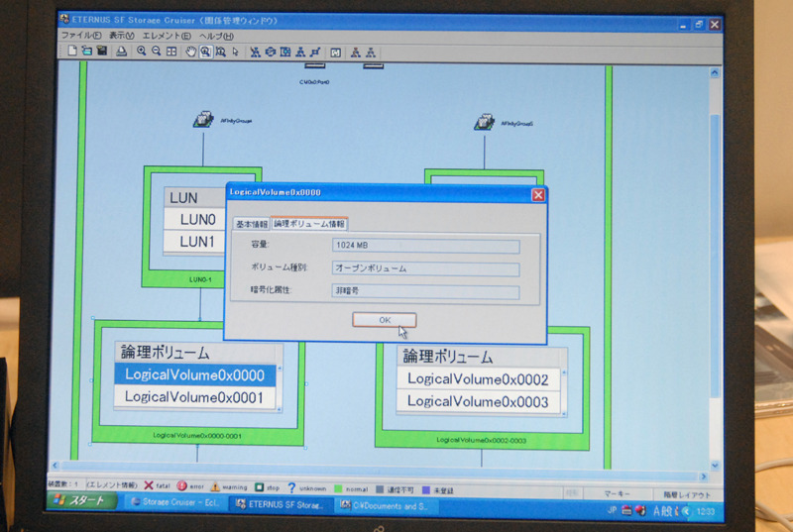Viewport: 793px width, 532px height.
Task: Select the Hand pan tool
Action: coord(190,52)
